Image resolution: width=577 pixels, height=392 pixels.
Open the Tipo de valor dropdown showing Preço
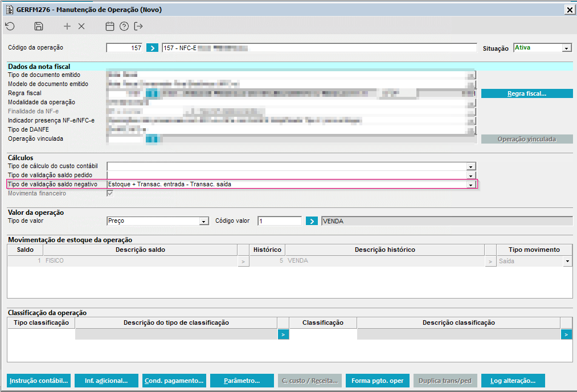coord(204,221)
